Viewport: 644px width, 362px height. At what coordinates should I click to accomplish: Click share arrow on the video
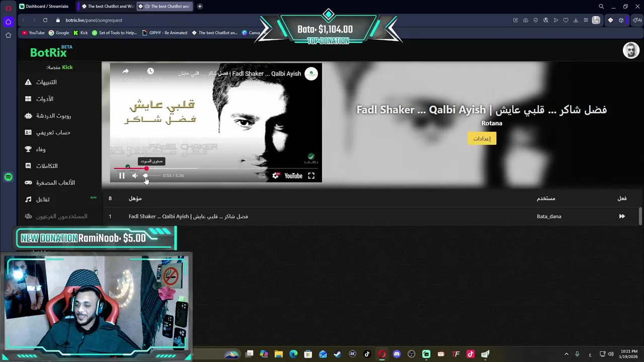(125, 71)
